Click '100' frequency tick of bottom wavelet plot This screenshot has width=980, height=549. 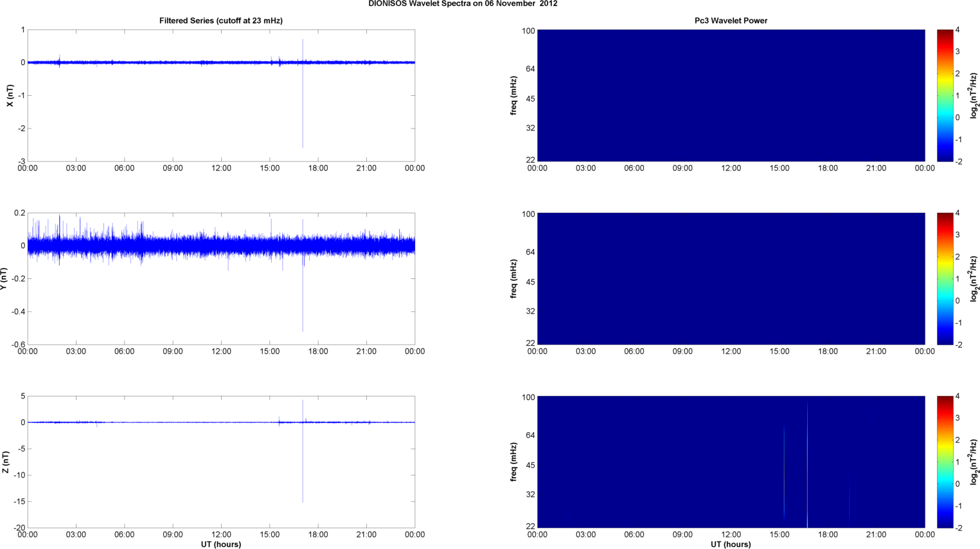528,397
